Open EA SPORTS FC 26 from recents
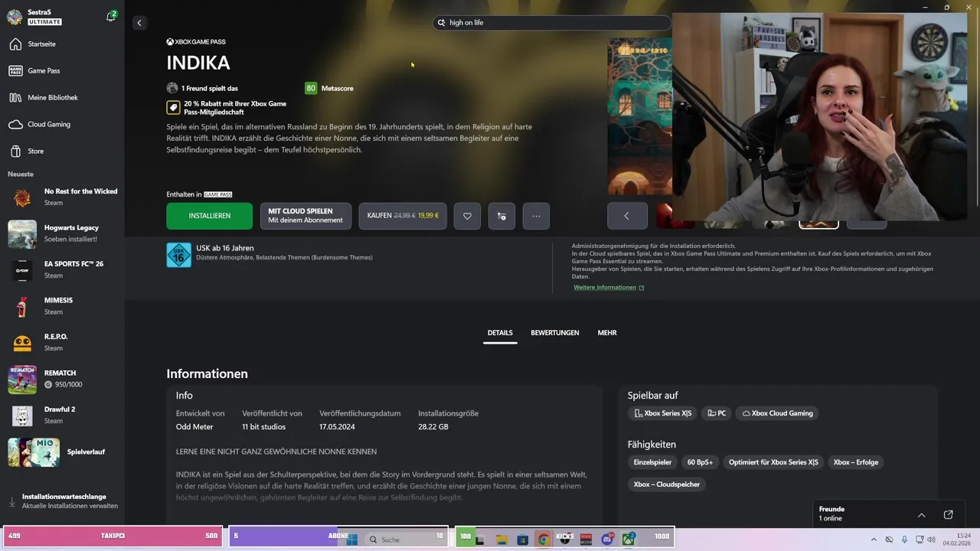This screenshot has width=980, height=551. 62,270
